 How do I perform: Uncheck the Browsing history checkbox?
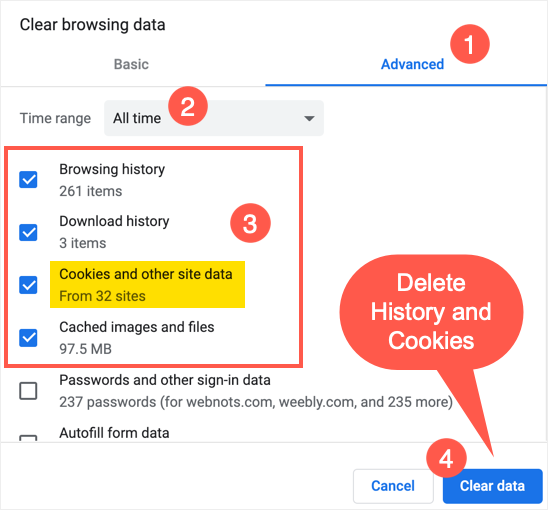tap(28, 180)
